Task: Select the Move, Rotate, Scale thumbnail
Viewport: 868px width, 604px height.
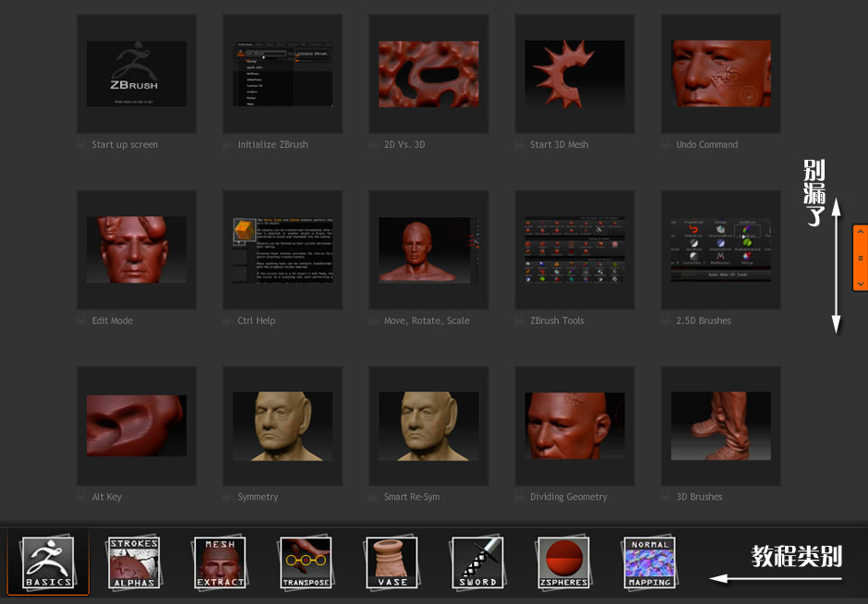Action: [428, 249]
